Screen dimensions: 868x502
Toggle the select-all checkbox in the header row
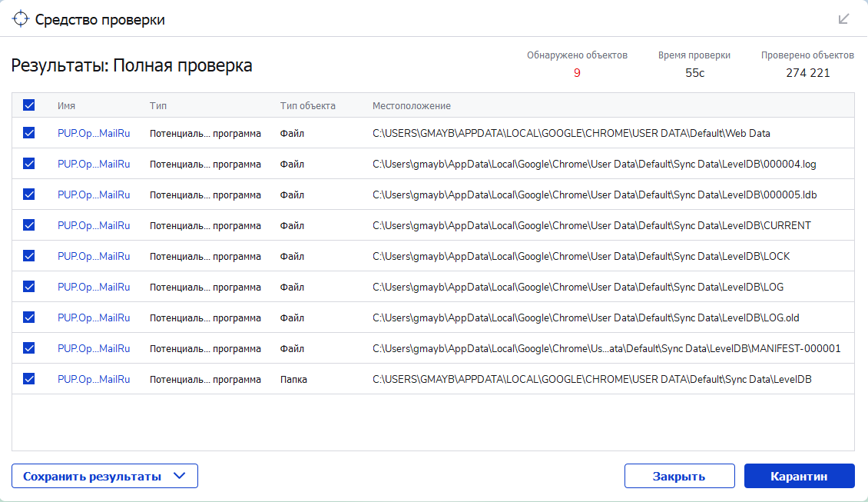(28, 105)
